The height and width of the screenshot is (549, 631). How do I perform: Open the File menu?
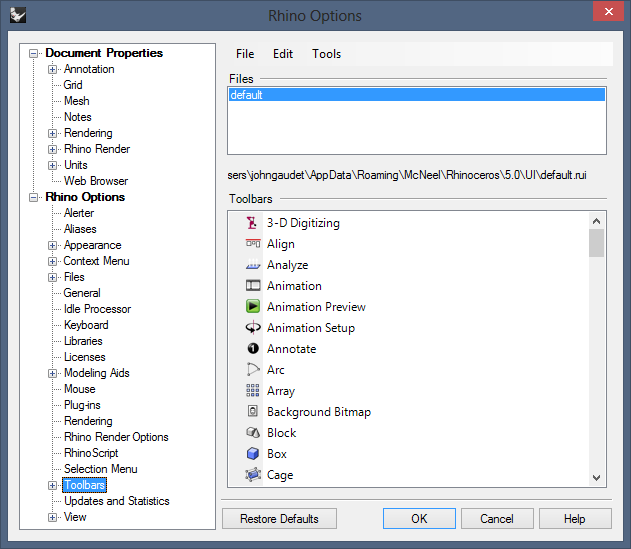pos(245,54)
